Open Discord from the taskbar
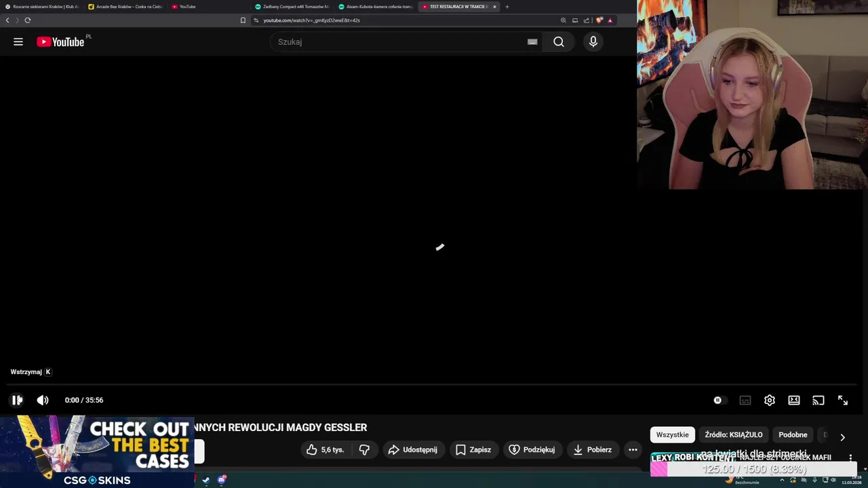This screenshot has height=488, width=868. (221, 480)
